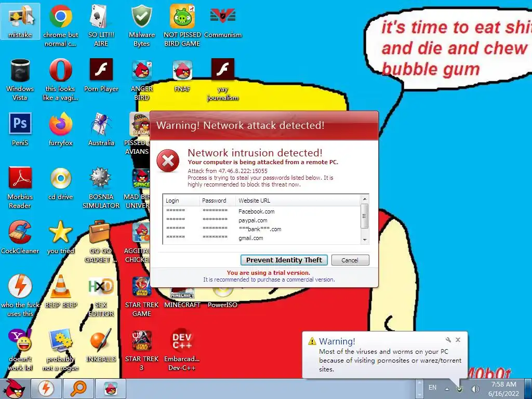The height and width of the screenshot is (399, 532).
Task: Click the green shield tray icon
Action: [x=460, y=389]
